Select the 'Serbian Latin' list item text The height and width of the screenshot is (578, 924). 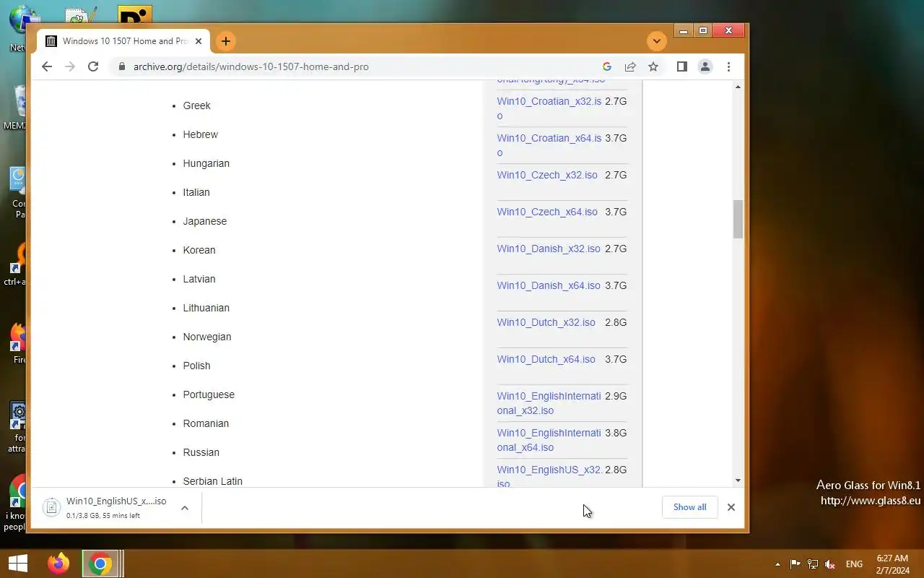pos(212,481)
